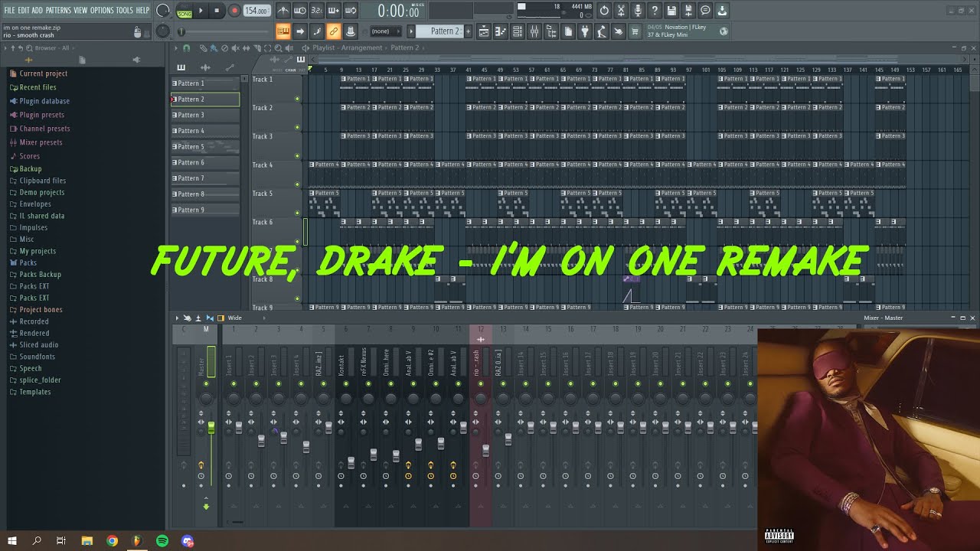Arm the Record button
This screenshot has width=980, height=551.
pyautogui.click(x=234, y=11)
